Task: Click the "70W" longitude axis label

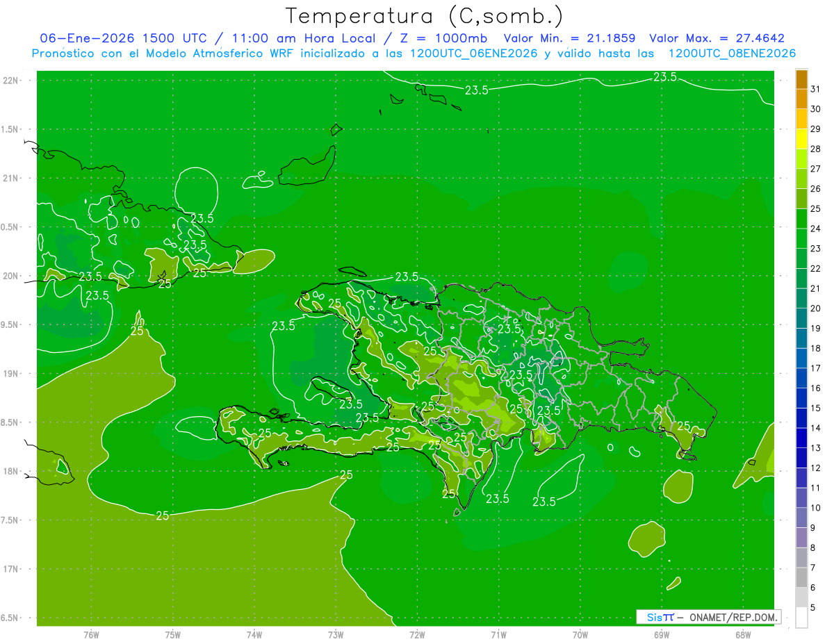Action: click(x=580, y=634)
